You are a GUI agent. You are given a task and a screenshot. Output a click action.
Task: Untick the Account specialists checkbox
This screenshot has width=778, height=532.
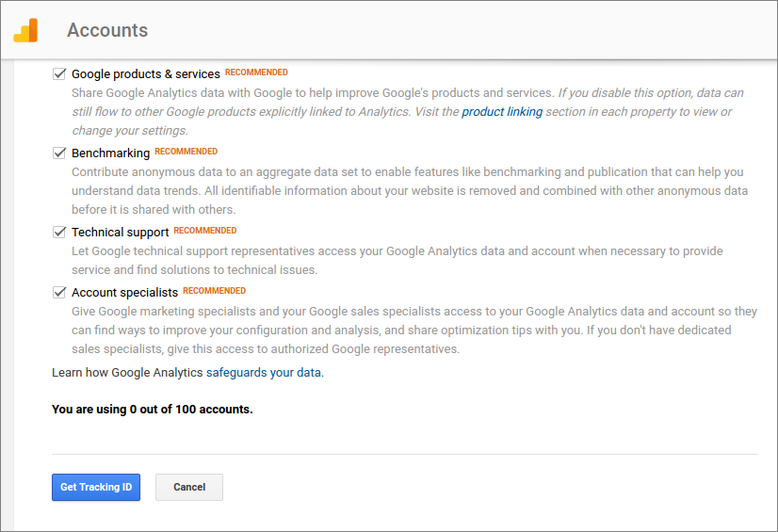pos(59,292)
